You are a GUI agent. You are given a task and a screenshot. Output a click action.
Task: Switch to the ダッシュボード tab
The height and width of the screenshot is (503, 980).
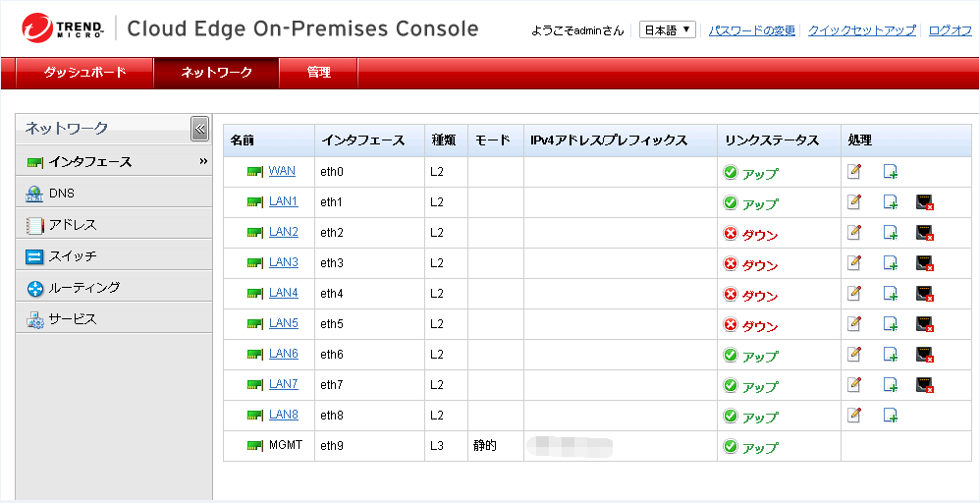85,73
